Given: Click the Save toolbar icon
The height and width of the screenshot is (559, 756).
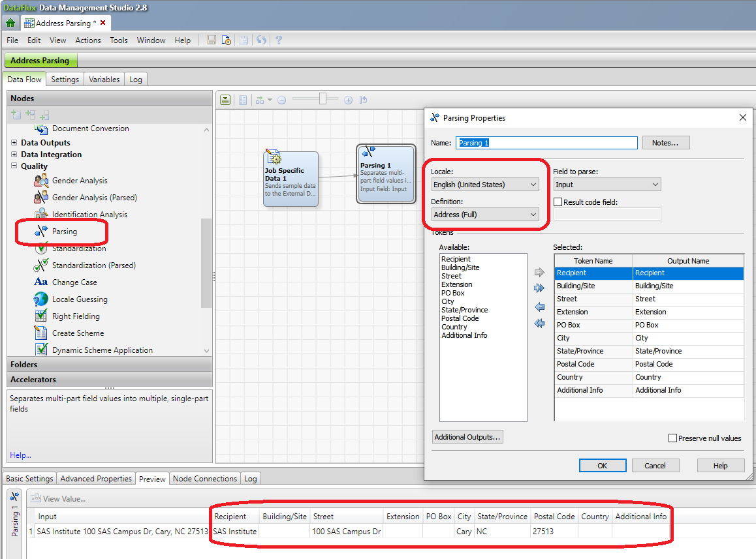Looking at the screenshot, I should pyautogui.click(x=212, y=40).
